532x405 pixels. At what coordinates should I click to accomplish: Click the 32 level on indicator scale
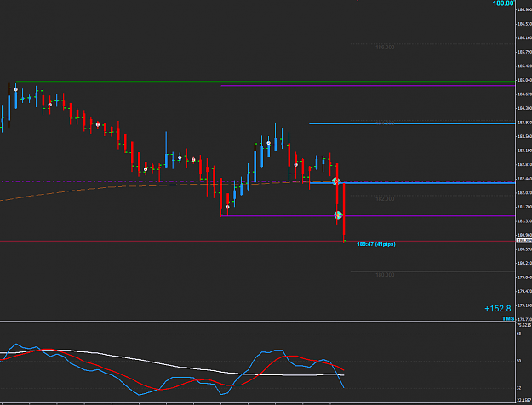(518, 388)
